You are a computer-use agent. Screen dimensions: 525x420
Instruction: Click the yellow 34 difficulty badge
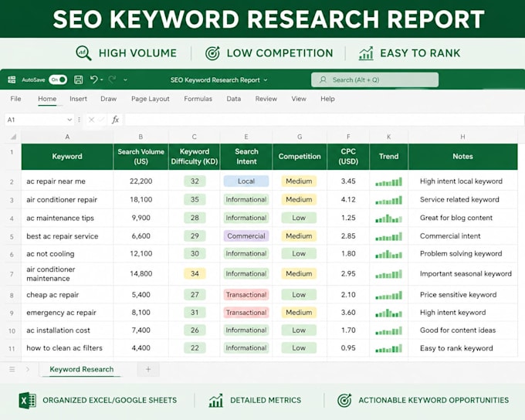195,273
